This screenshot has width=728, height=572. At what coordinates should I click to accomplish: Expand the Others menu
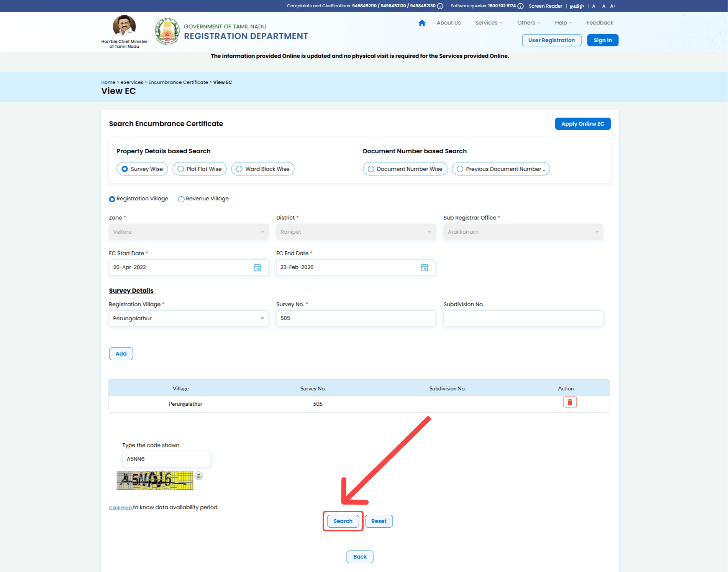tap(528, 23)
